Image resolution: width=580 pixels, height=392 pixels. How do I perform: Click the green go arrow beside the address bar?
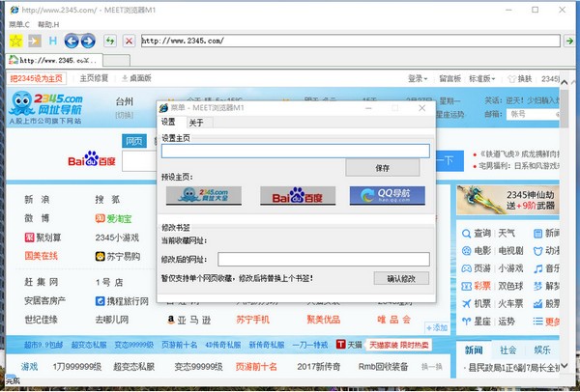569,41
